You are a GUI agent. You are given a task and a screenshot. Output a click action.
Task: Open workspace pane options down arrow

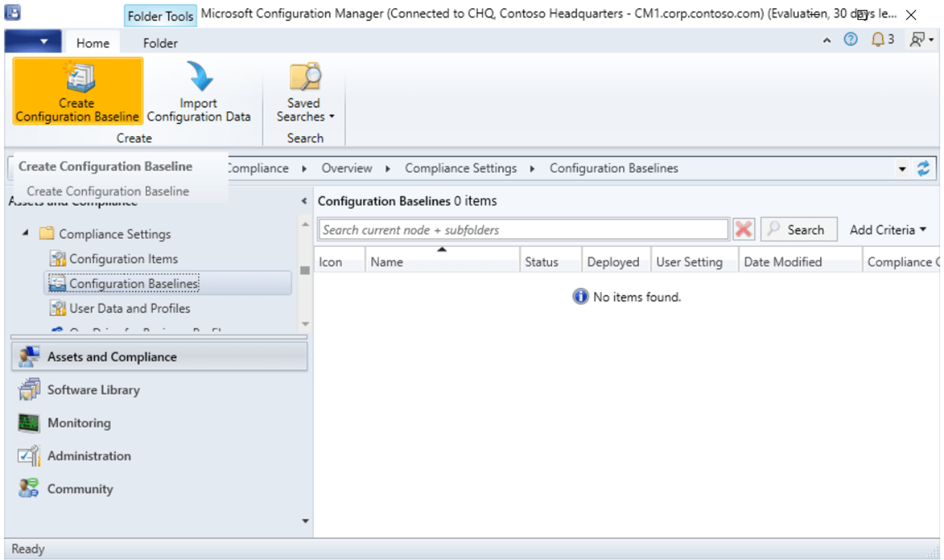pyautogui.click(x=305, y=521)
